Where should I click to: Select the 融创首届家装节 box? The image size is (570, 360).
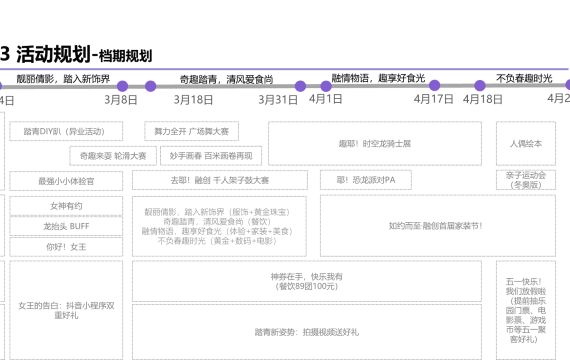(x=438, y=226)
